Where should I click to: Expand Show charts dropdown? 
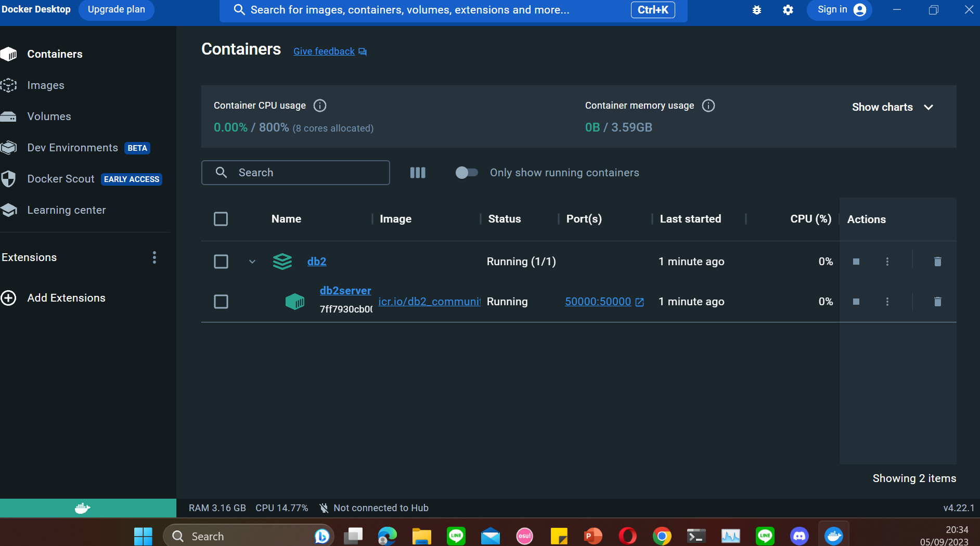893,107
